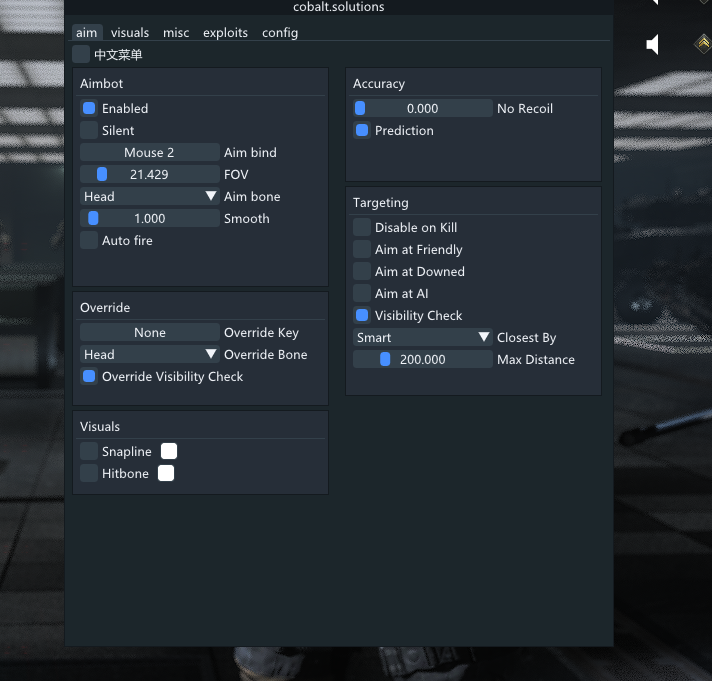This screenshot has width=712, height=681.
Task: Switch to the visuals tab
Action: coord(130,32)
